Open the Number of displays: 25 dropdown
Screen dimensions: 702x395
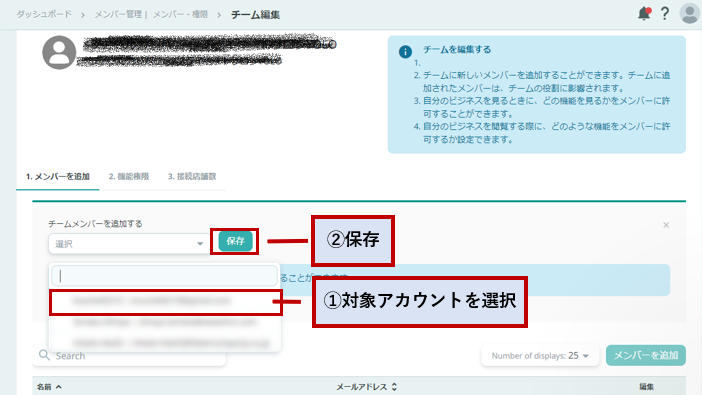click(539, 356)
